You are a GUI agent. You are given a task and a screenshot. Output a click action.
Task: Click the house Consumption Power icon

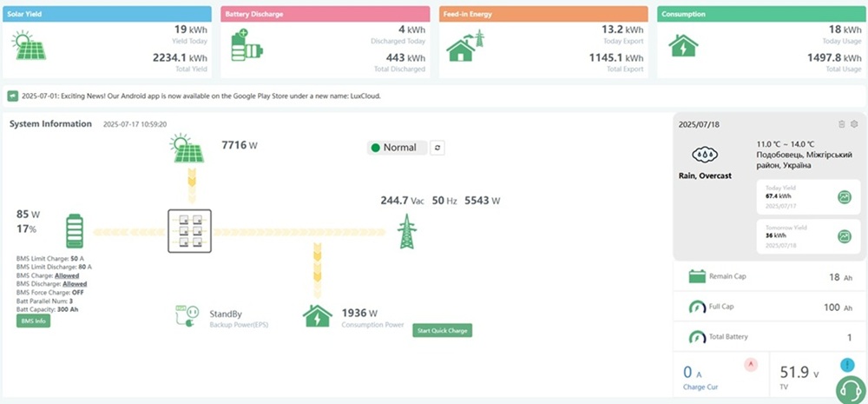318,315
